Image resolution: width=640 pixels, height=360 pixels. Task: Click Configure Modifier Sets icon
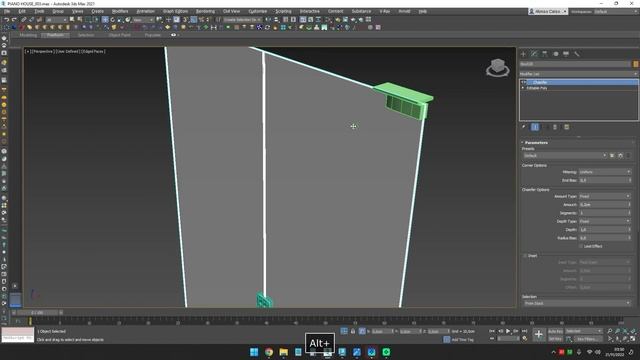pyautogui.click(x=567, y=127)
